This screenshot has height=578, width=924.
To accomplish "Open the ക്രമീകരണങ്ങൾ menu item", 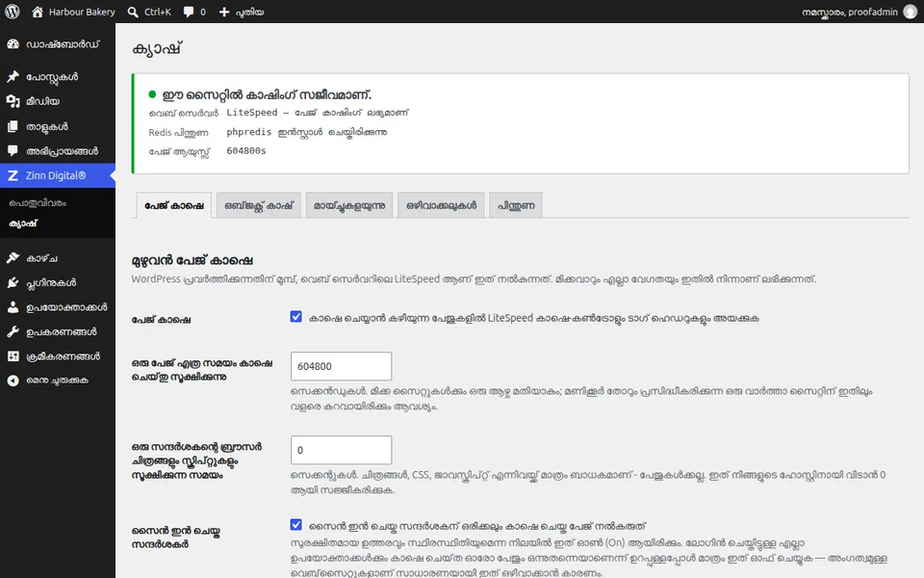I will pyautogui.click(x=58, y=356).
